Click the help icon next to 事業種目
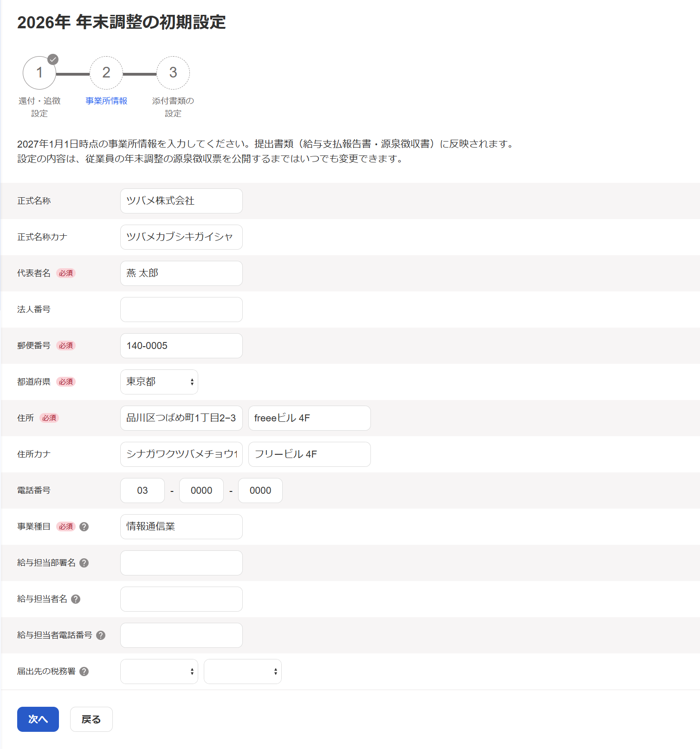The height and width of the screenshot is (749, 700). pos(84,527)
